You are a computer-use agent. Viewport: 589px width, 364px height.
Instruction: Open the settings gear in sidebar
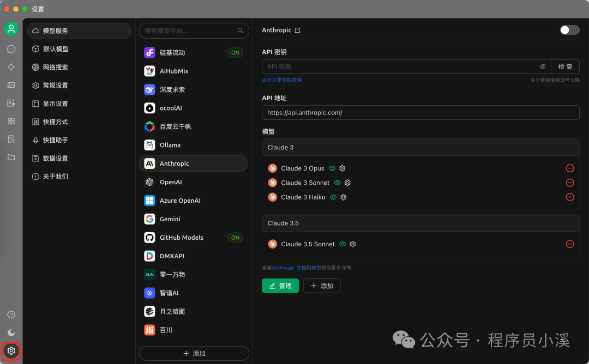(x=11, y=351)
